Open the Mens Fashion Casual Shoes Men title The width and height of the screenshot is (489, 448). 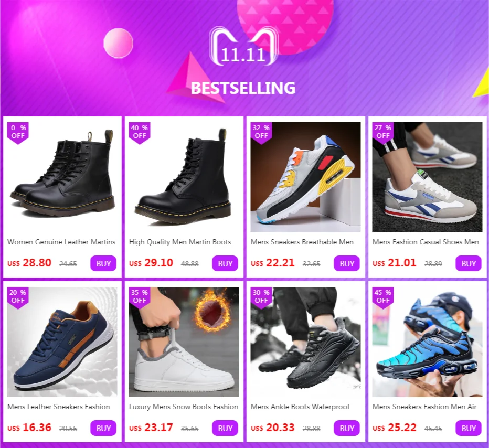[x=426, y=242]
